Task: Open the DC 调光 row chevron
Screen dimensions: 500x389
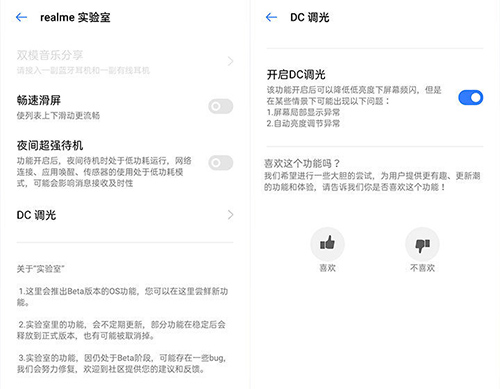Action: (x=230, y=215)
